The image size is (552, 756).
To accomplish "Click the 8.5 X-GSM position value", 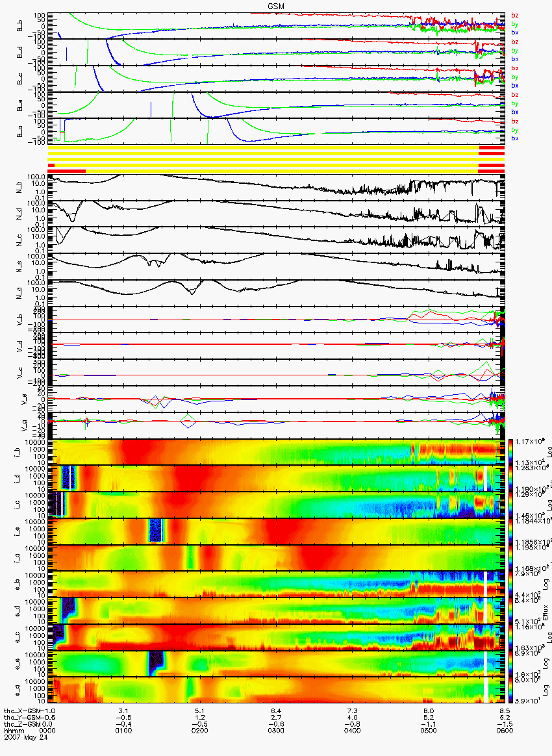I will click(505, 711).
